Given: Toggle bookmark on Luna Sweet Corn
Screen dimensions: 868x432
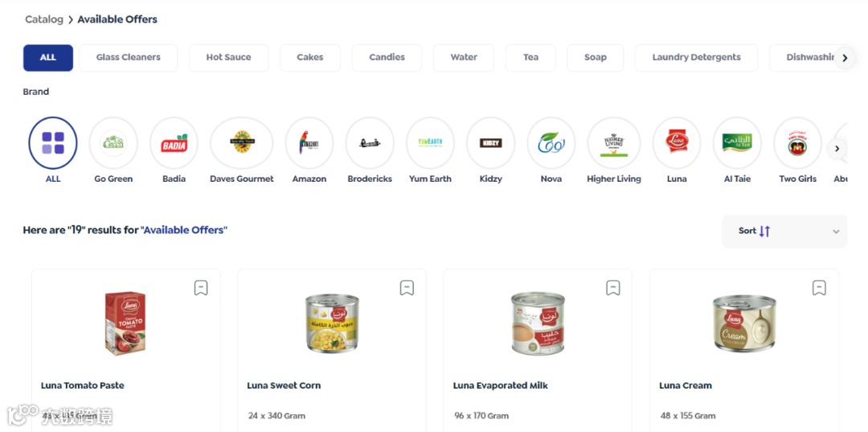Looking at the screenshot, I should click(407, 288).
